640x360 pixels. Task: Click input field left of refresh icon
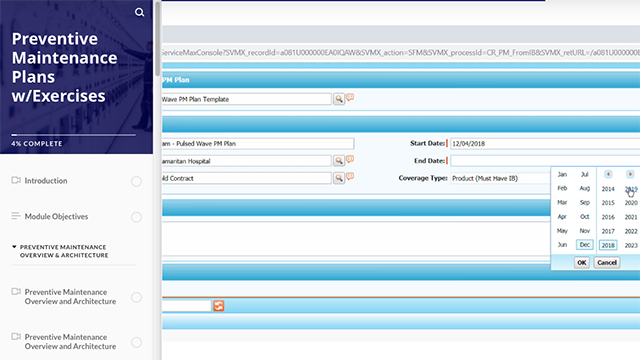coord(187,306)
